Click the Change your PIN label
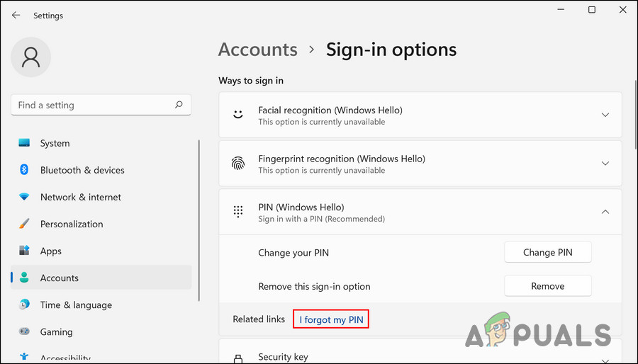The image size is (638, 364). pyautogui.click(x=293, y=253)
